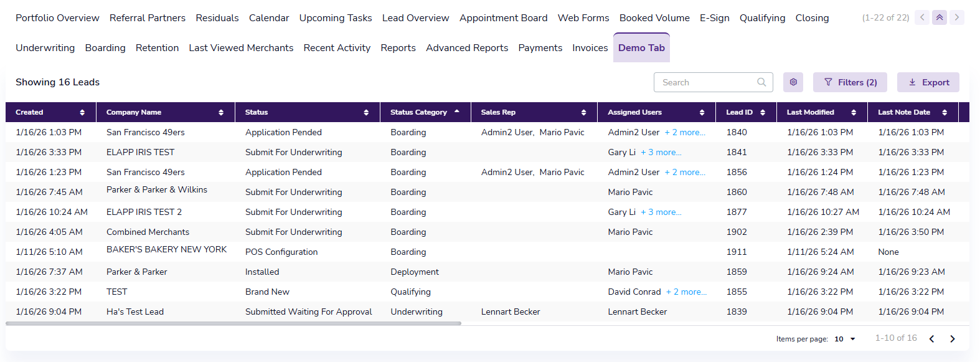Open table settings gear icon
The image size is (980, 362).
click(x=793, y=82)
